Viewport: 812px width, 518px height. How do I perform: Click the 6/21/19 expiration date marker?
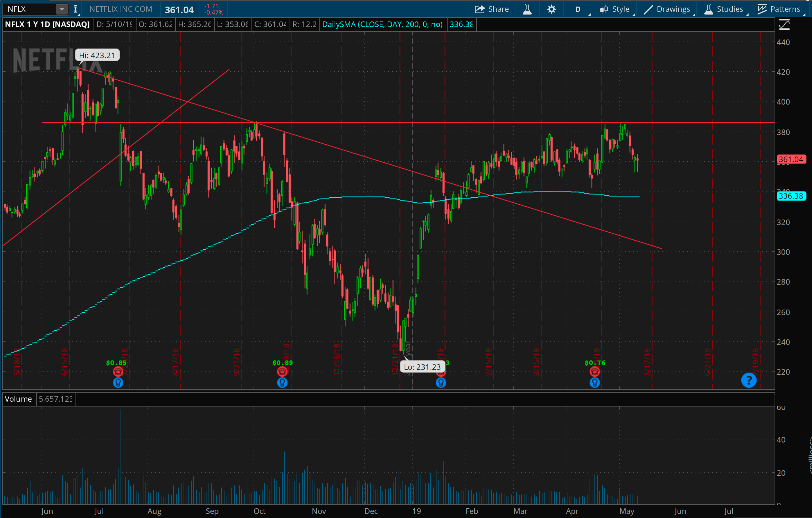pos(707,362)
